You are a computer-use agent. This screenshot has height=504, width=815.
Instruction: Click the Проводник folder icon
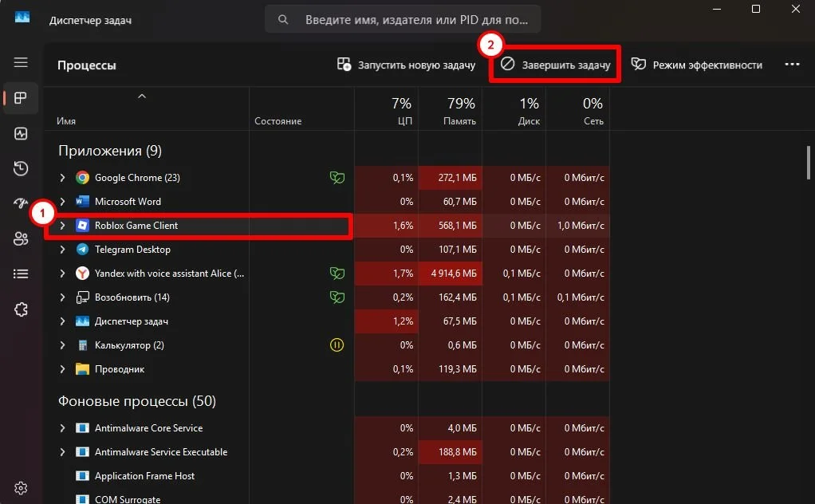[82, 369]
